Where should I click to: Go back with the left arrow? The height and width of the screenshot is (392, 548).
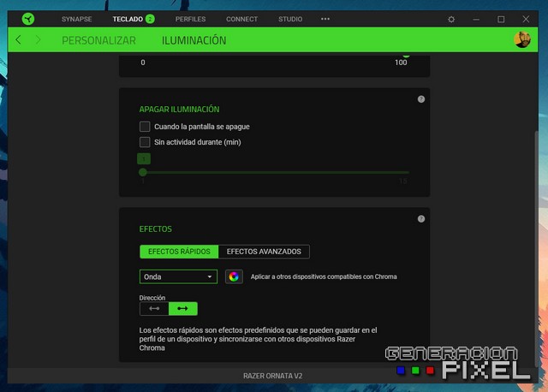19,40
